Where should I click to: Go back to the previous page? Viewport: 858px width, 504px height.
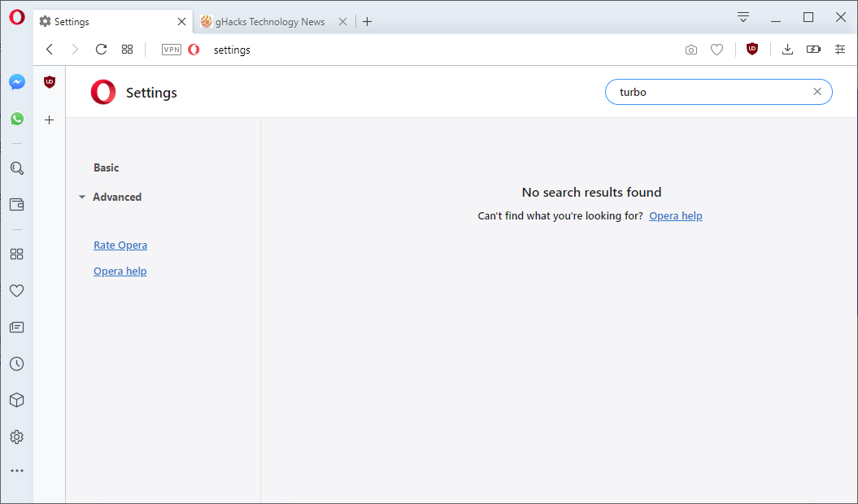(x=50, y=50)
